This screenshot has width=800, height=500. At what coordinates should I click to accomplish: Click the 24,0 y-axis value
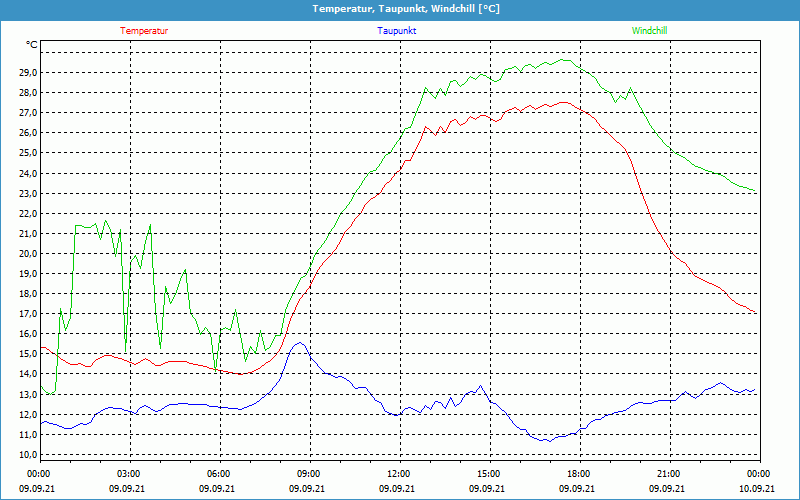point(29,173)
